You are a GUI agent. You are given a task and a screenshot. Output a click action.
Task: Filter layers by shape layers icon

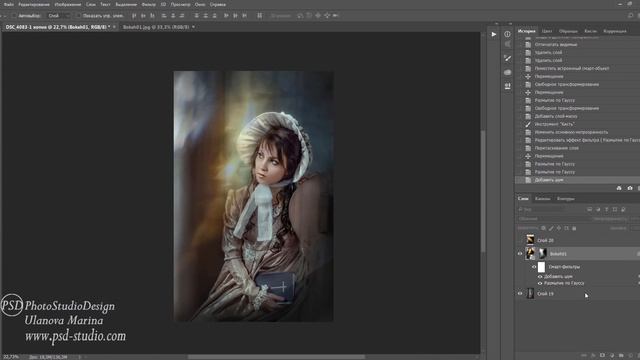tap(615, 209)
